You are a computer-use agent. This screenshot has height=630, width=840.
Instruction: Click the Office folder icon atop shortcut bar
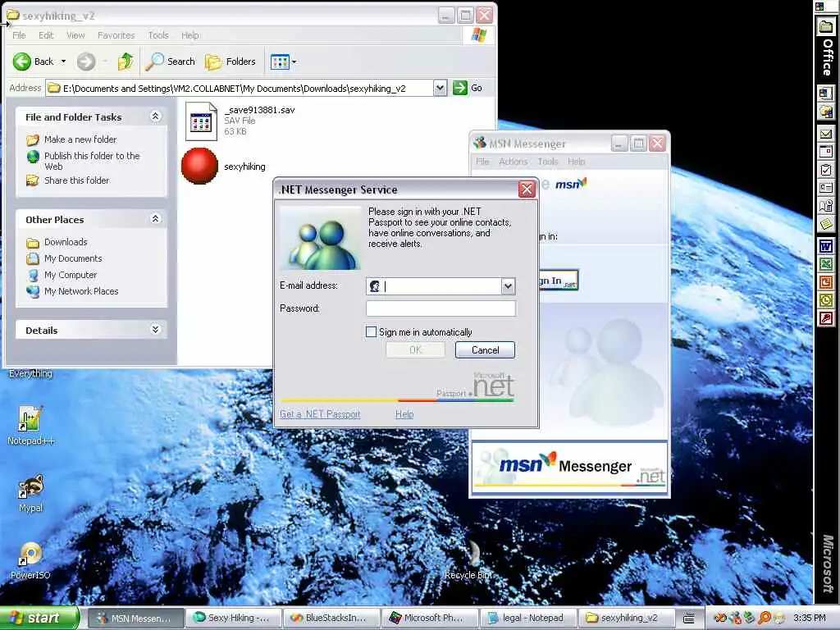(x=826, y=25)
